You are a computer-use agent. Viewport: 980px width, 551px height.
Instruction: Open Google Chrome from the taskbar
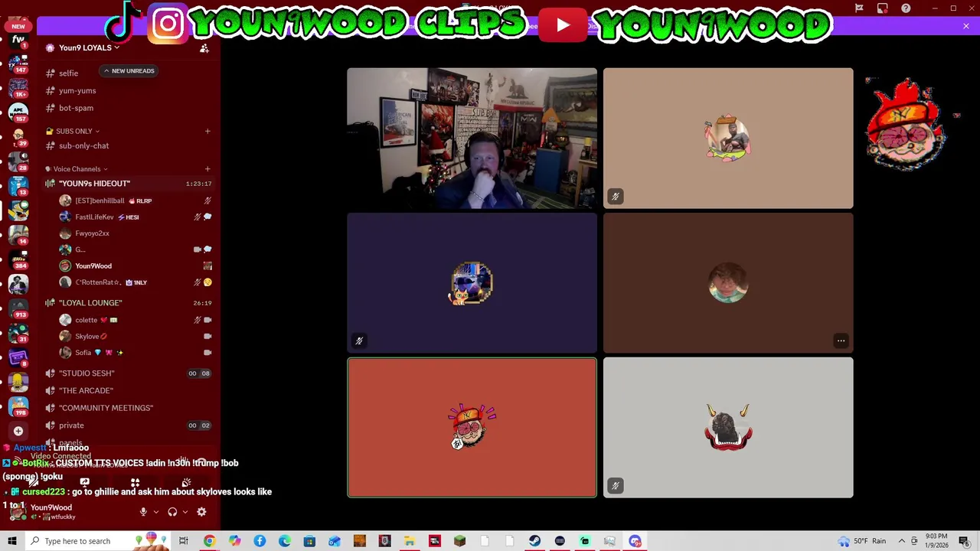[x=209, y=541]
